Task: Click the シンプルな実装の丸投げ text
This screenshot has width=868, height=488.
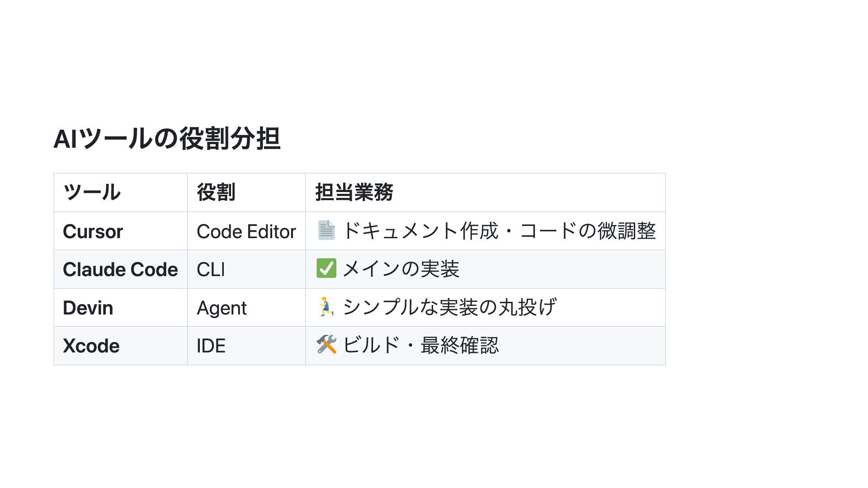Action: tap(449, 307)
